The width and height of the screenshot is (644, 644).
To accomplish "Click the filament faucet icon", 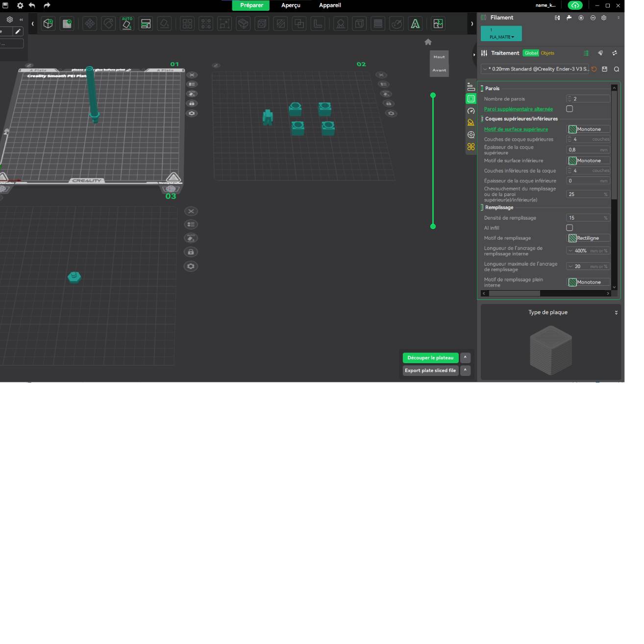I will (569, 18).
